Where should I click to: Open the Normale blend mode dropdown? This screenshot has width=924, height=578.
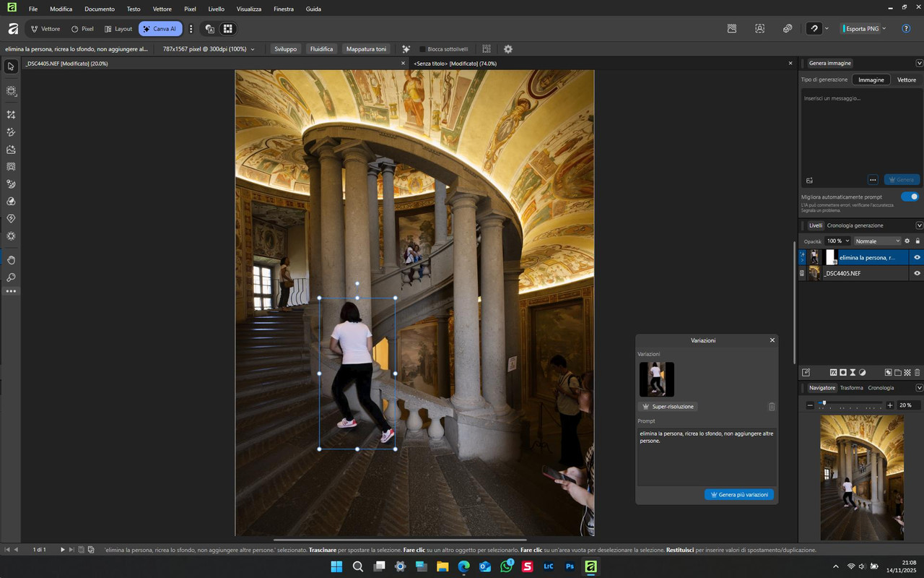point(877,241)
